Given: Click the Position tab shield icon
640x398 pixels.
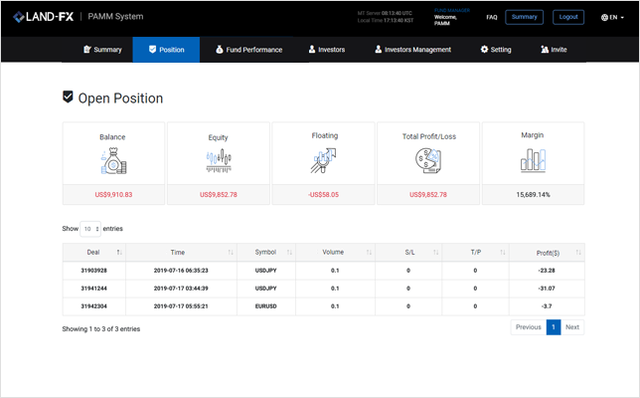Looking at the screenshot, I should click(152, 49).
